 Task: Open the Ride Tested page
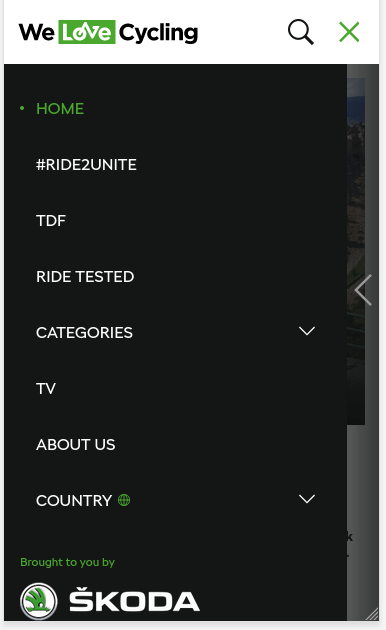click(x=85, y=276)
